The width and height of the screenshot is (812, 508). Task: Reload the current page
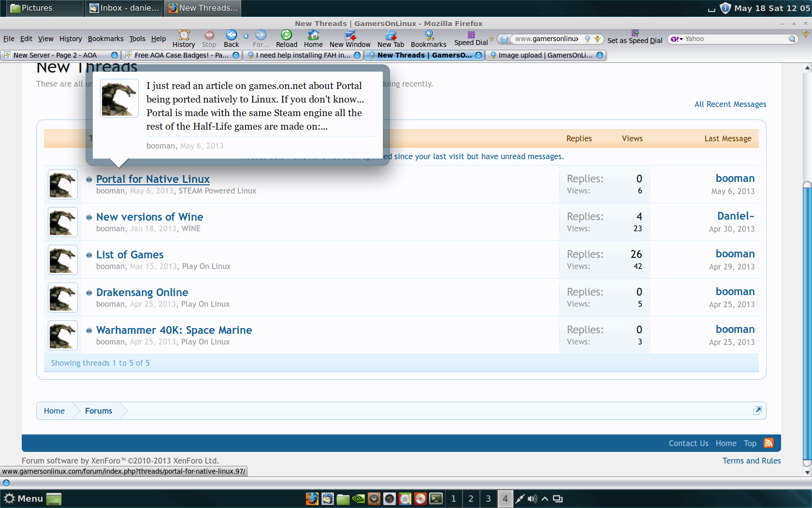click(x=287, y=39)
